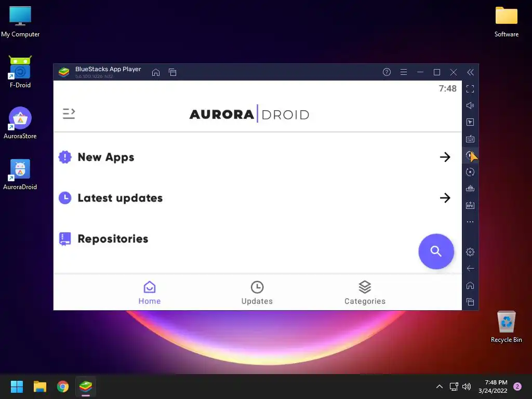Click the Android home icon in sidebar
The height and width of the screenshot is (399, 532).
click(470, 285)
